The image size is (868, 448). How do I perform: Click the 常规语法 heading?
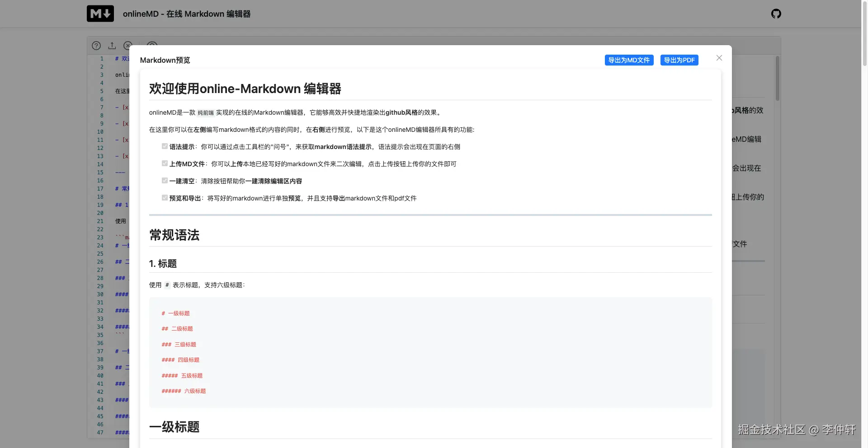(x=174, y=235)
